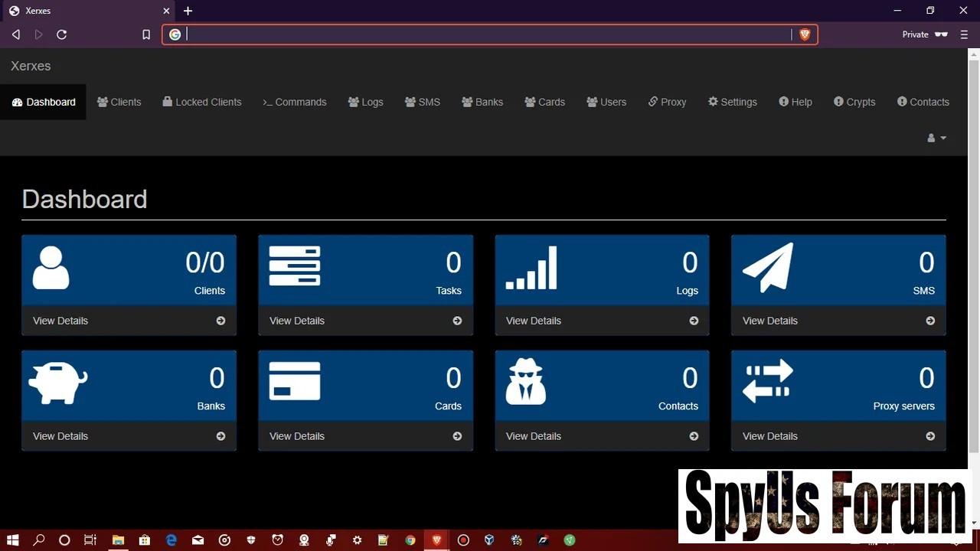The image size is (980, 551).
Task: Open the user account dropdown menu
Action: [x=936, y=138]
